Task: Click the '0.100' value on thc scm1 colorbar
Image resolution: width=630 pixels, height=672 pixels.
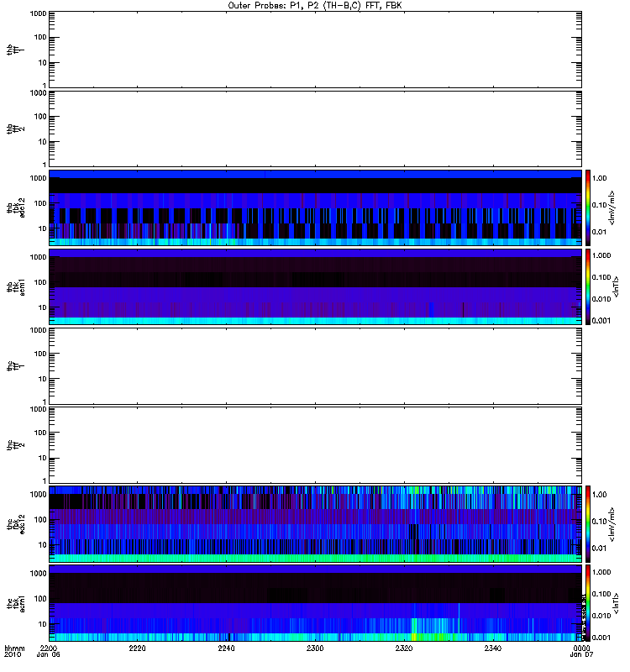Action: coord(601,594)
